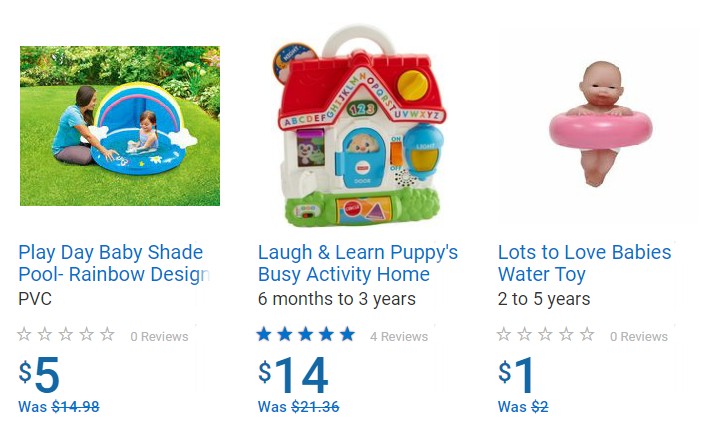
Task: Click the fifth star under the Babies Water Toy
Action: tap(587, 335)
